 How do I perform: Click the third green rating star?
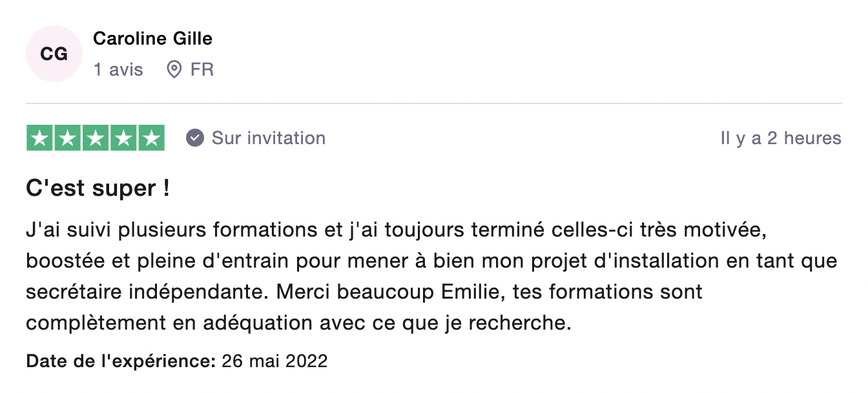coord(96,138)
